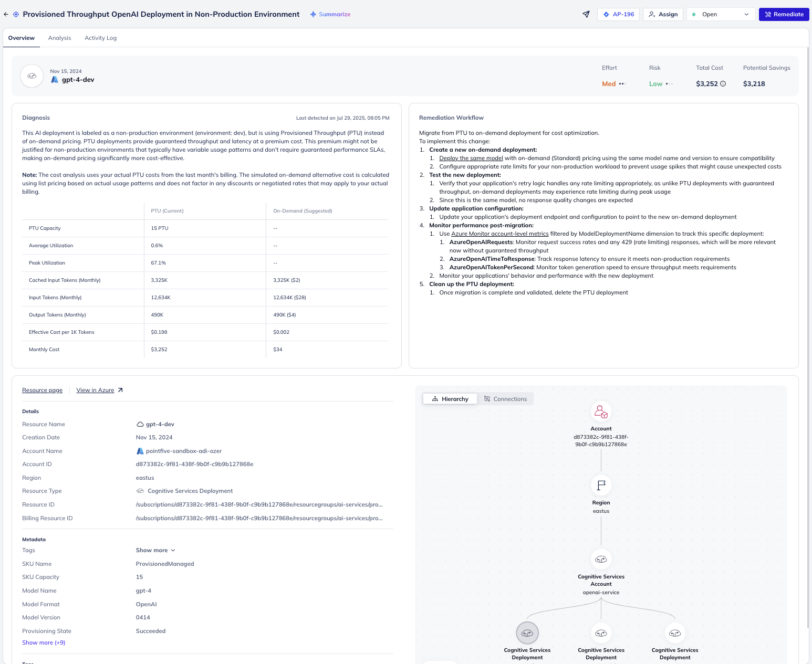
Task: Click the highlighted Cognitive Services Deployment node
Action: click(527, 633)
